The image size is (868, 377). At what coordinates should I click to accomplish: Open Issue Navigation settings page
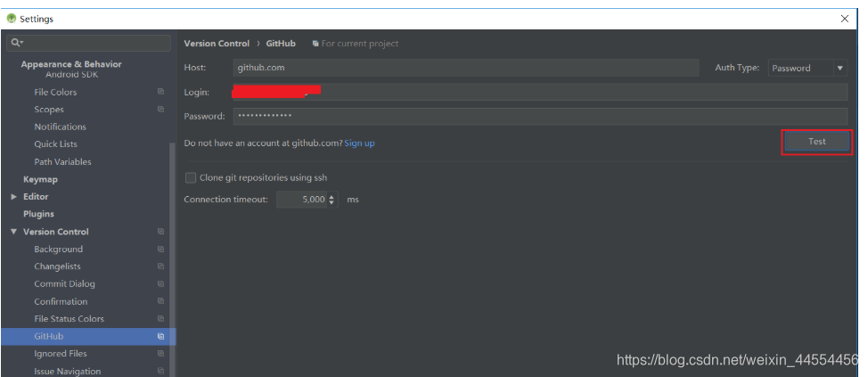point(68,371)
